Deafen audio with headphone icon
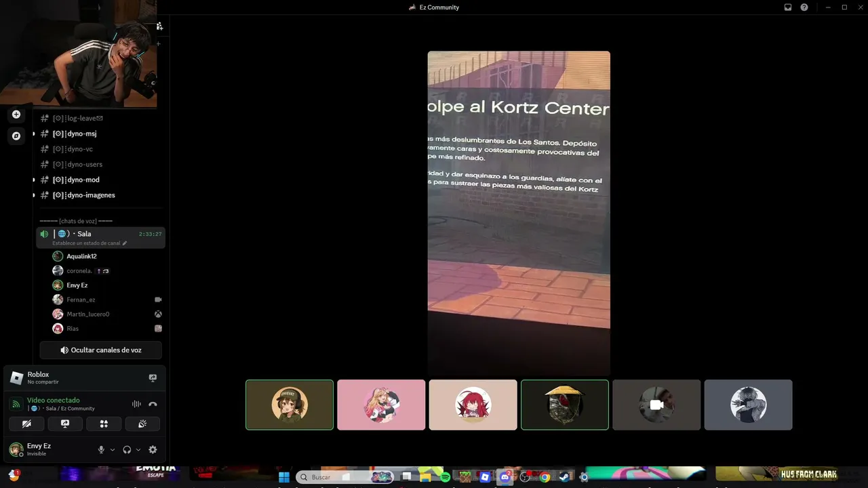 pos(127,449)
